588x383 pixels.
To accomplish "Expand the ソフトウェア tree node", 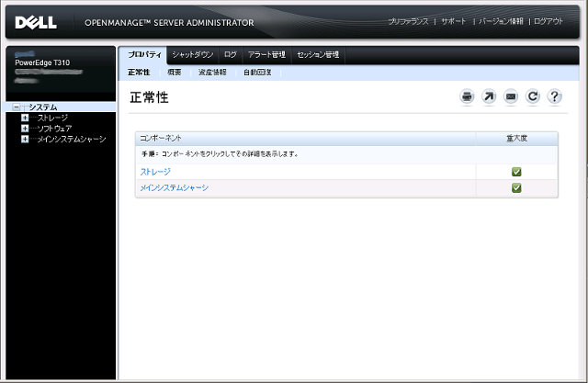I will tap(25, 129).
